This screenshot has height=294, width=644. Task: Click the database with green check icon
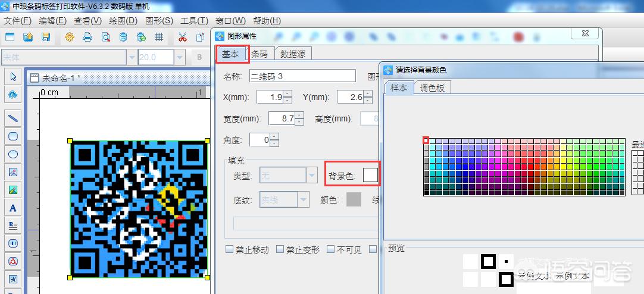point(141,37)
